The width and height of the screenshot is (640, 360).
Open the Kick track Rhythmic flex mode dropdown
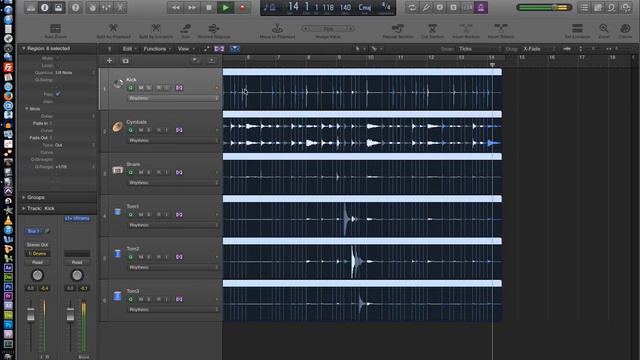tap(173, 98)
